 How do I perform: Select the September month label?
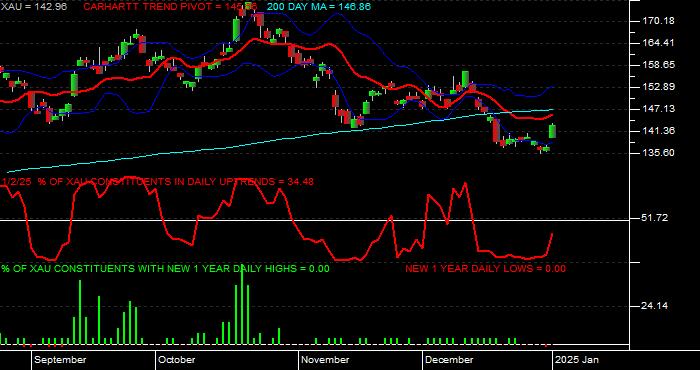coord(60,360)
